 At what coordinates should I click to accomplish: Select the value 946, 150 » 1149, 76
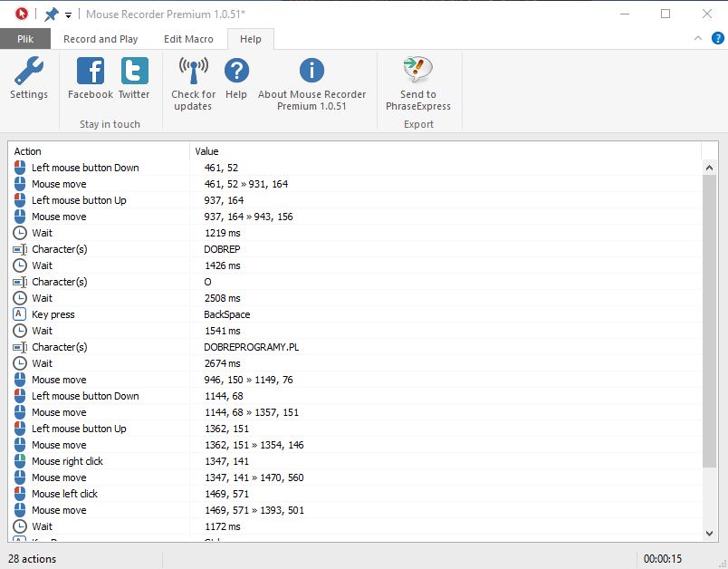[248, 380]
